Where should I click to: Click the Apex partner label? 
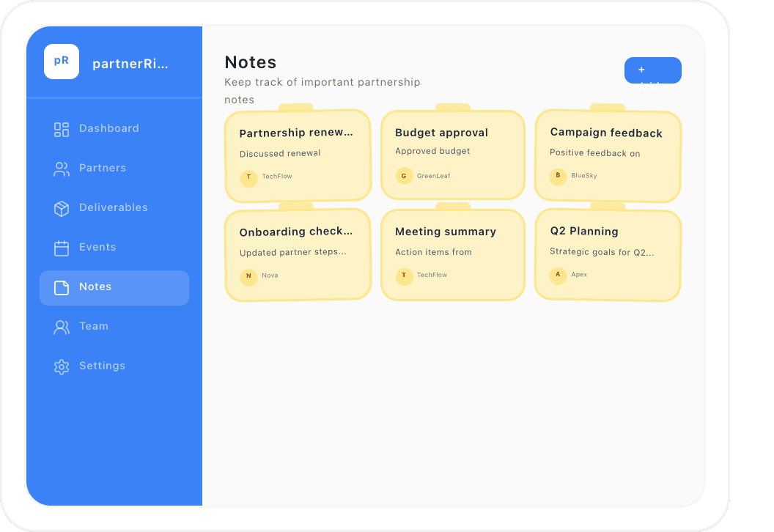[x=579, y=274]
